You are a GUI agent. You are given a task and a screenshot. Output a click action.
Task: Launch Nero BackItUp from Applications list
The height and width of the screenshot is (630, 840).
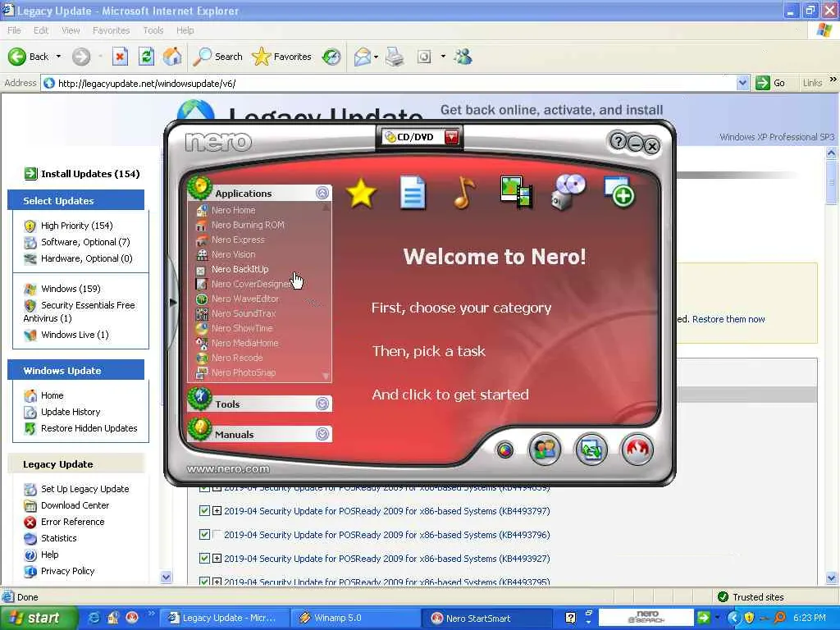(240, 269)
